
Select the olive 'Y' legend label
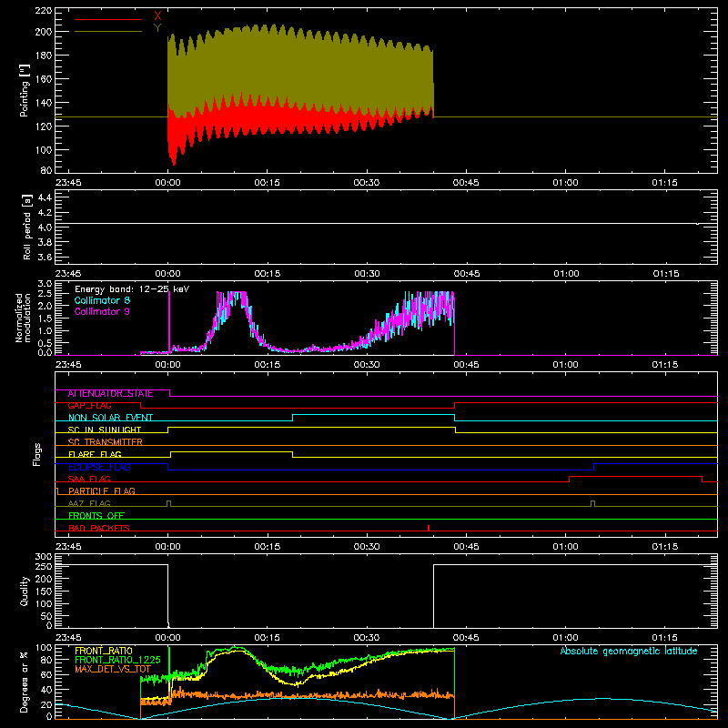click(x=157, y=28)
